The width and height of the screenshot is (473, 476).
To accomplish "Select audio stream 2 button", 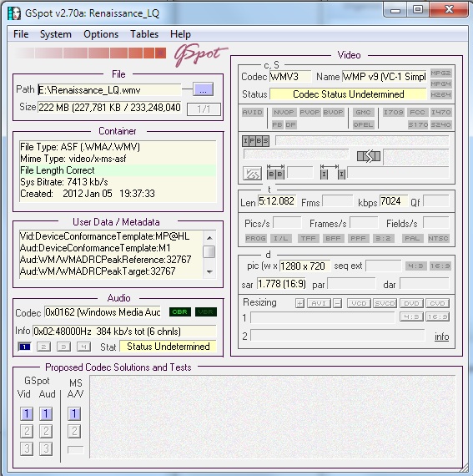I will click(43, 347).
